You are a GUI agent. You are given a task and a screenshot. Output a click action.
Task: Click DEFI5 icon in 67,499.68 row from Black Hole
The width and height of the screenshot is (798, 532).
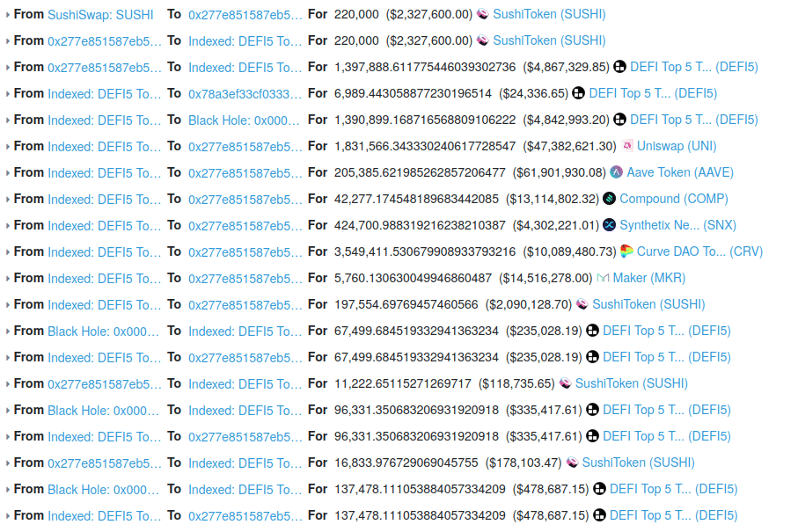[592, 332]
